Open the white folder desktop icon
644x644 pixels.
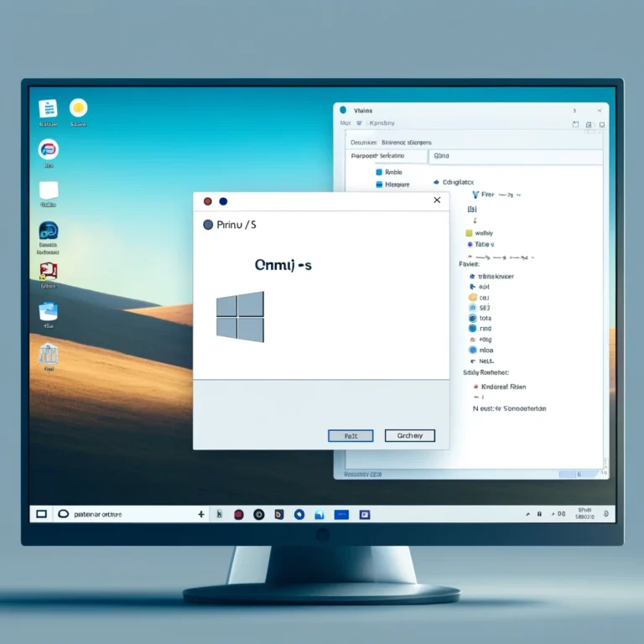pos(48,190)
